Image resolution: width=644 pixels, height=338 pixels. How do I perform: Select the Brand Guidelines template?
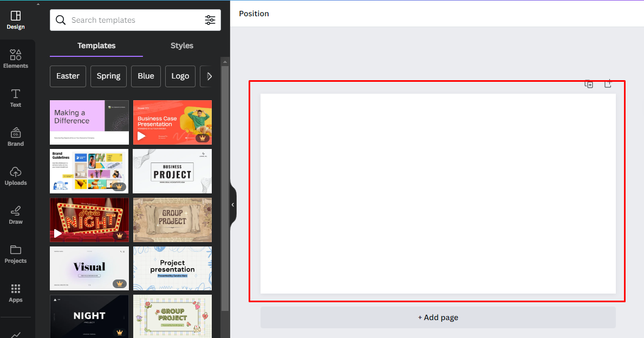(89, 171)
